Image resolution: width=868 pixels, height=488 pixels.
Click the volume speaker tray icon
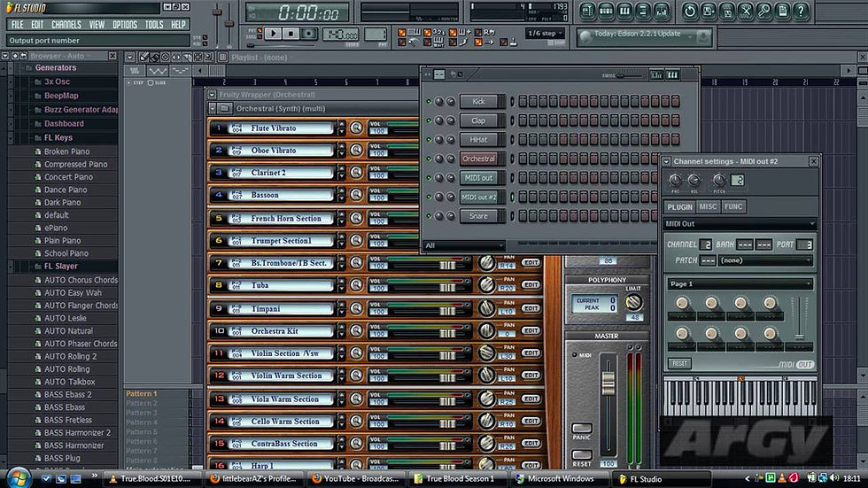click(x=834, y=478)
